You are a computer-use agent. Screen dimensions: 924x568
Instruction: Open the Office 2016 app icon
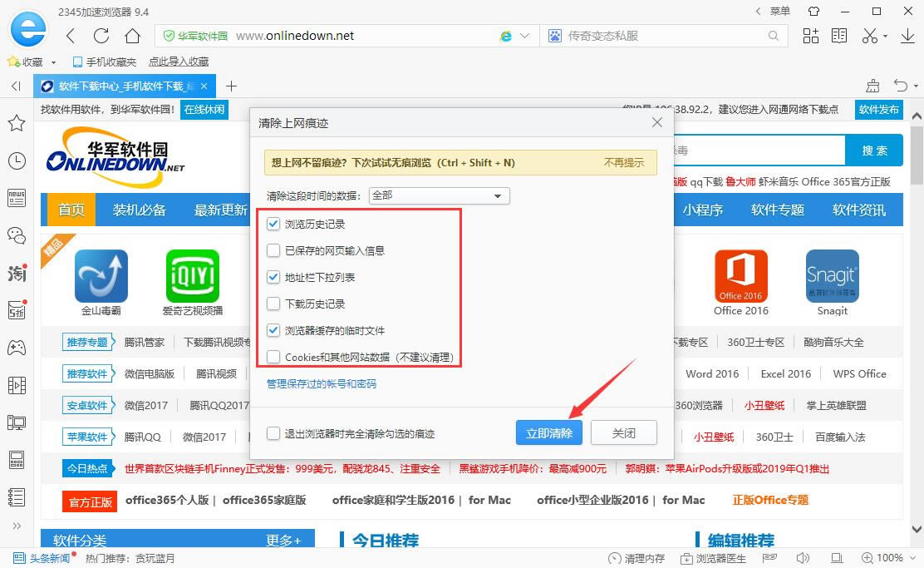740,276
